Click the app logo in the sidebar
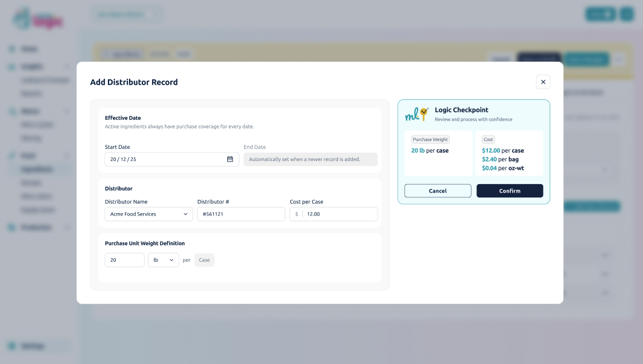The width and height of the screenshot is (643, 364). [38, 19]
